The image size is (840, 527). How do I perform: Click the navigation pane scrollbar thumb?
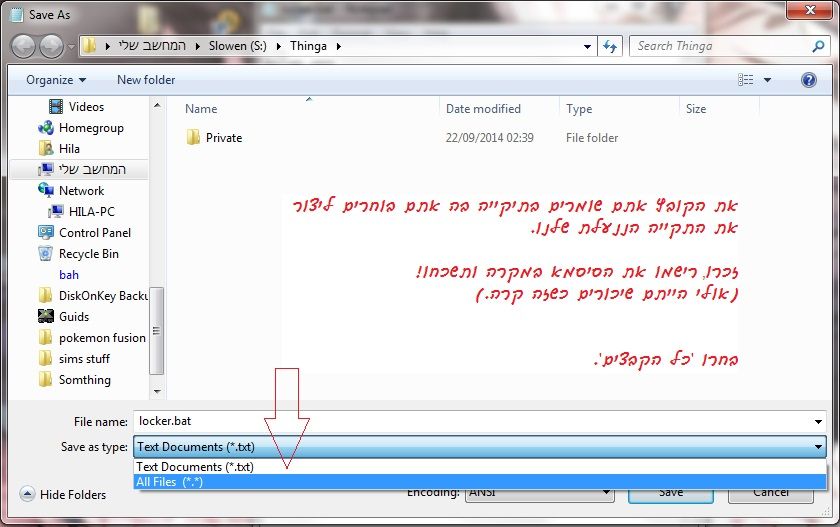click(x=156, y=331)
